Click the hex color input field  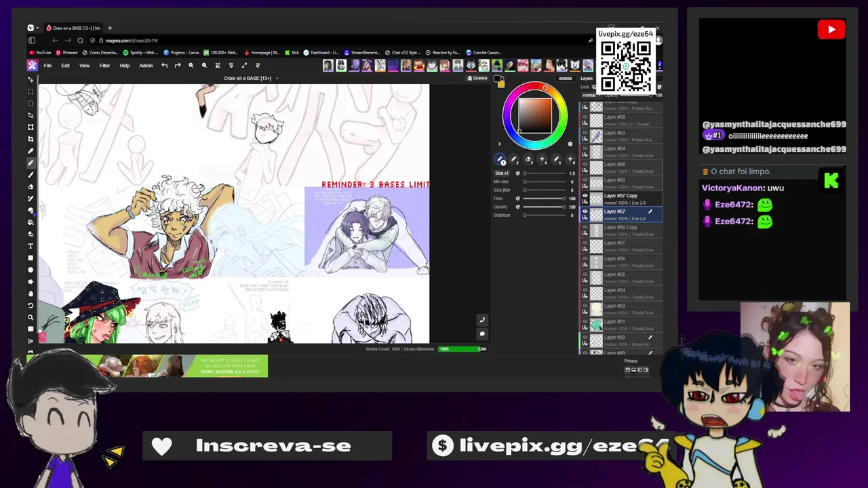[566, 79]
